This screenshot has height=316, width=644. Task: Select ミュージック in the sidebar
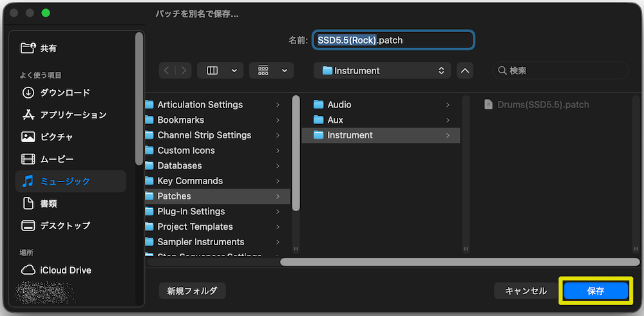pos(71,181)
